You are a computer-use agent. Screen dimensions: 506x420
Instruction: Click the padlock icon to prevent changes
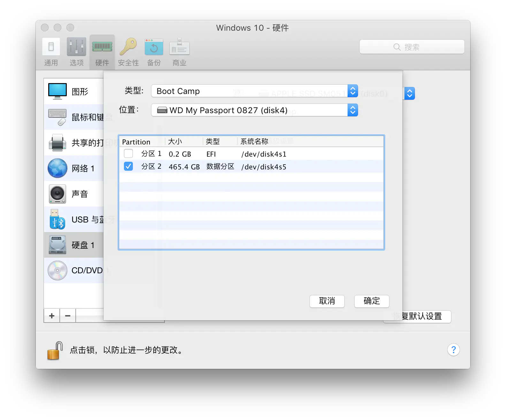pos(55,351)
